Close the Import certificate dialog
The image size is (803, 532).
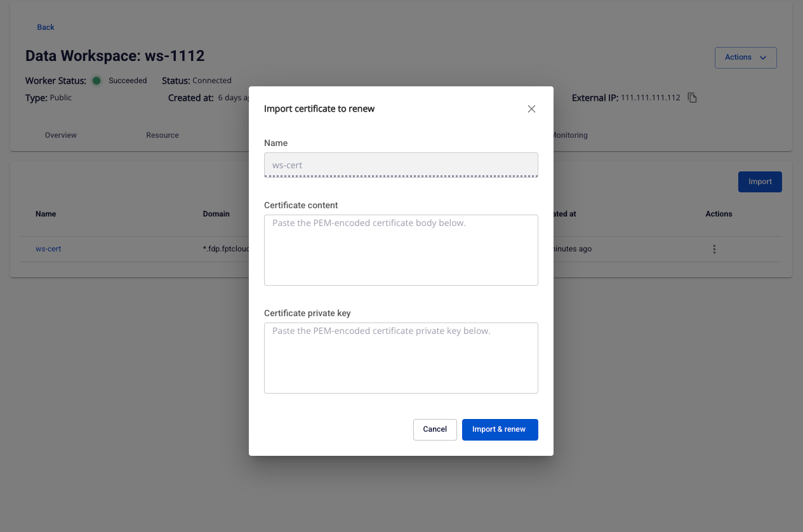531,109
